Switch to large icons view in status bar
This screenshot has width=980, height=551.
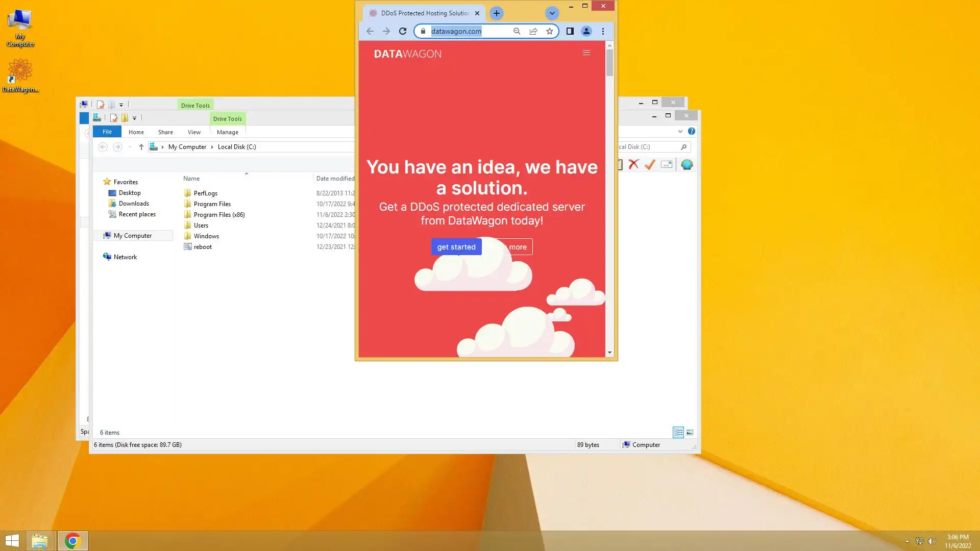(690, 432)
